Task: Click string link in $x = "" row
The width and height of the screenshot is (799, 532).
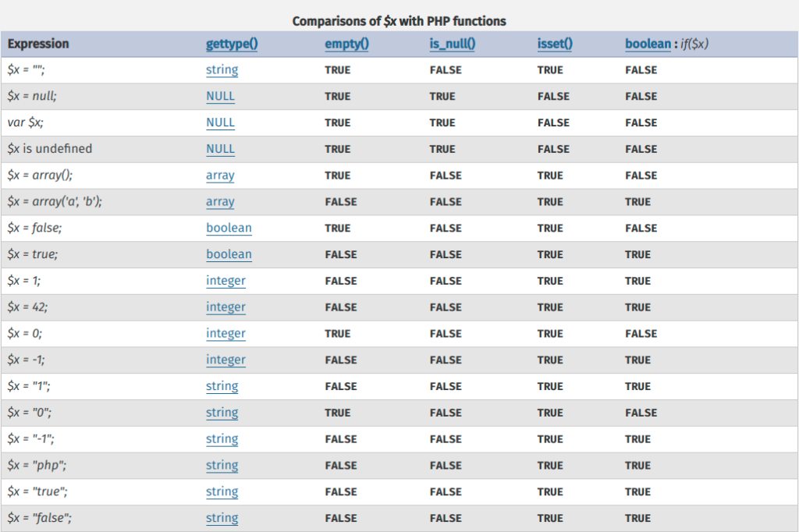Action: pos(222,69)
